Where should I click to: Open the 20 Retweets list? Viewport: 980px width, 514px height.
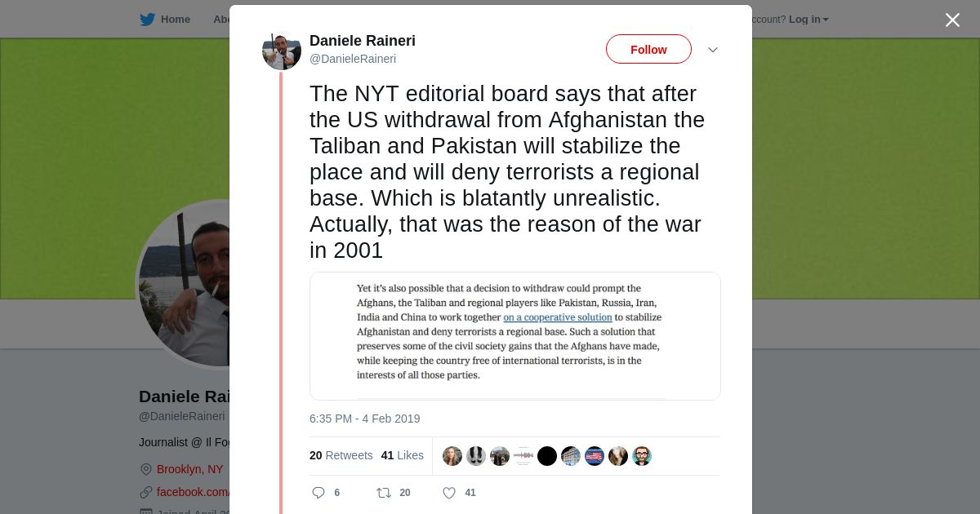[x=341, y=455]
